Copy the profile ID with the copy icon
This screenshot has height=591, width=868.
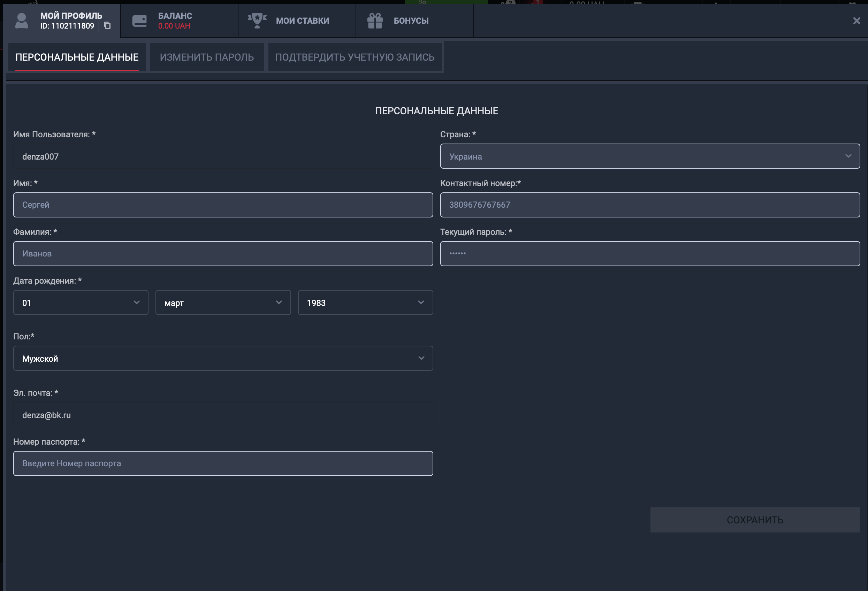click(x=107, y=25)
